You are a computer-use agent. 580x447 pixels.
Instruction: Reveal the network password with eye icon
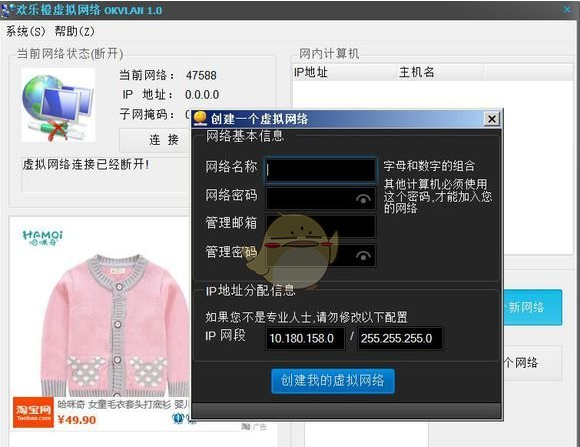coord(363,199)
